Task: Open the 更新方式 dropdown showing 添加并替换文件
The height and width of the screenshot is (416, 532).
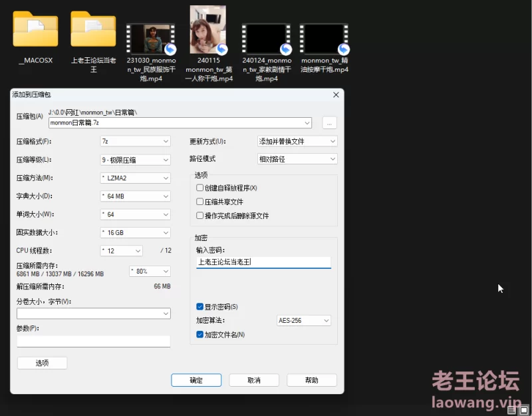Action: pos(297,141)
